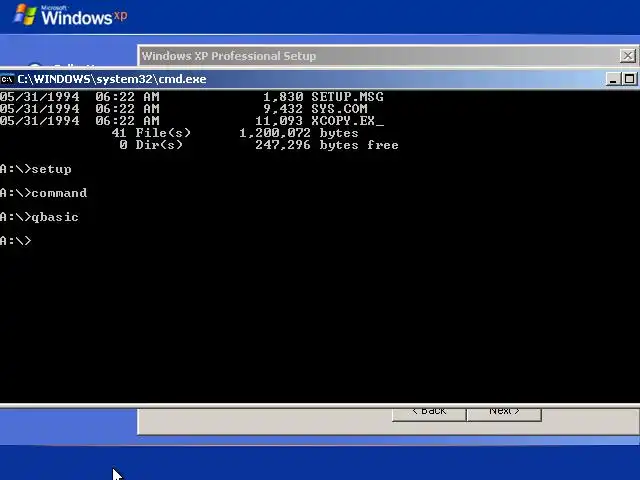
Task: Close the Windows XP Professional Setup window
Action: (x=628, y=56)
